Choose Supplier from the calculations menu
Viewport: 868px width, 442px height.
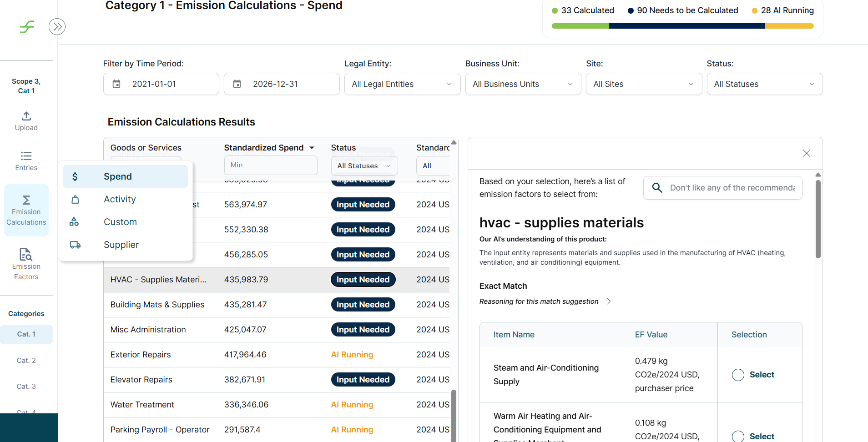(121, 245)
